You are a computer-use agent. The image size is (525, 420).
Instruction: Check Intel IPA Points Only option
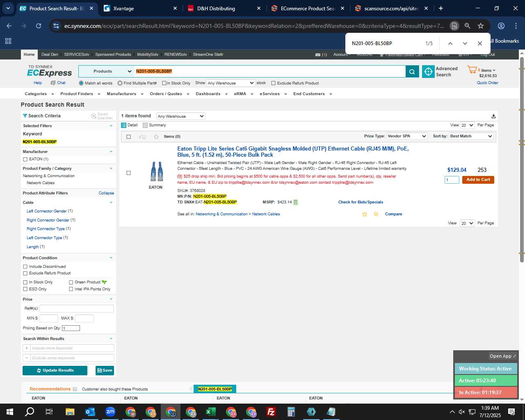[71, 289]
